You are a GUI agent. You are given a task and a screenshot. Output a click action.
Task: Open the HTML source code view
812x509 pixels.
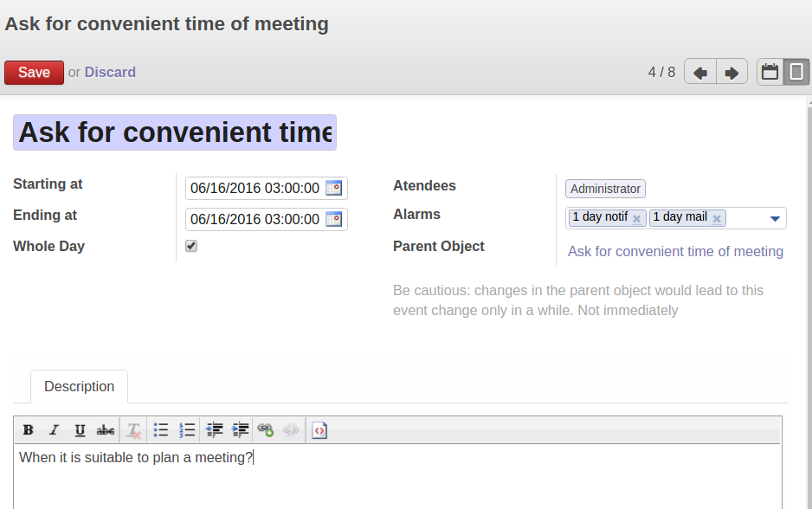[319, 430]
